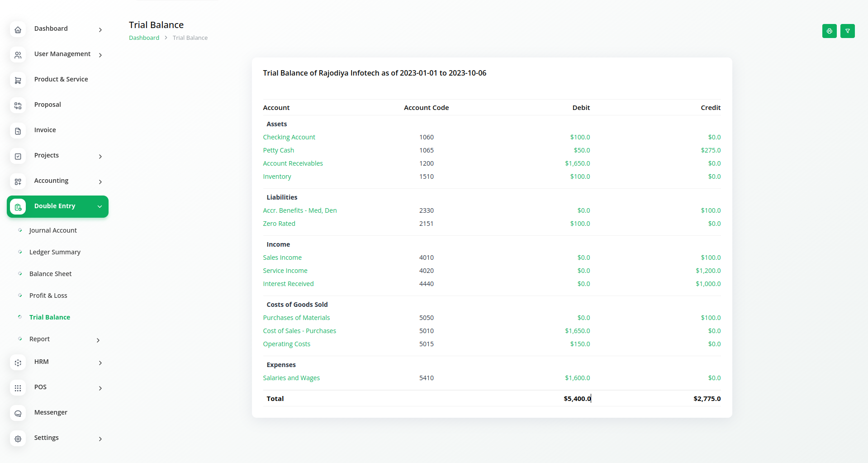
Task: Click the Invoice document icon
Action: (x=18, y=131)
